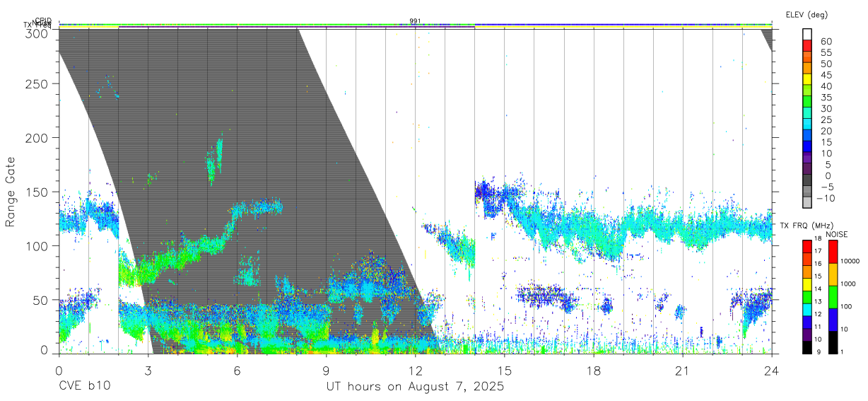Click the x-axis tick label '12'

click(x=415, y=370)
